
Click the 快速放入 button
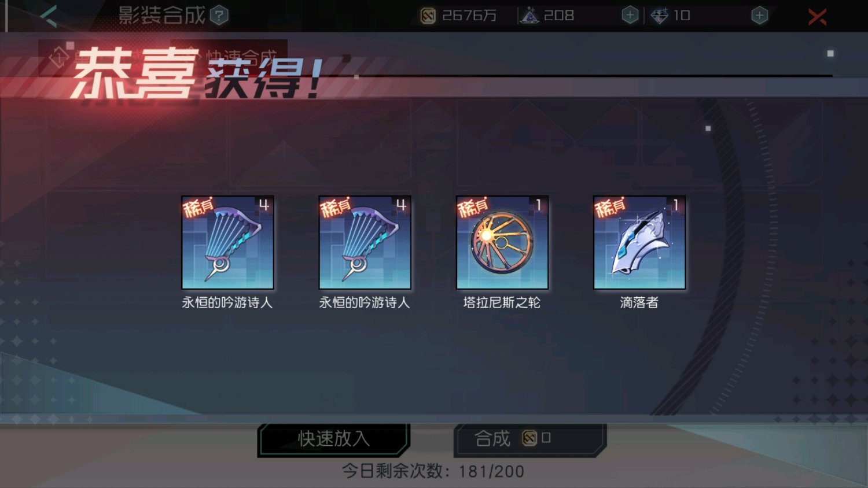334,439
